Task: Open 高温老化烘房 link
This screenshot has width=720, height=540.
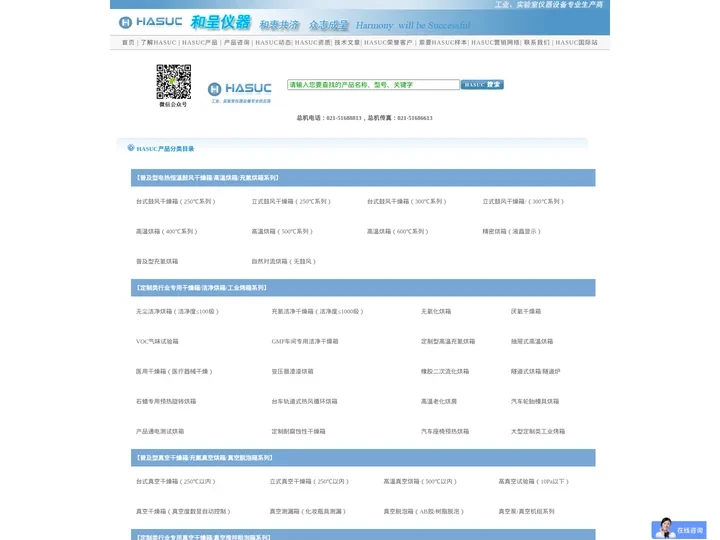Action: point(439,401)
